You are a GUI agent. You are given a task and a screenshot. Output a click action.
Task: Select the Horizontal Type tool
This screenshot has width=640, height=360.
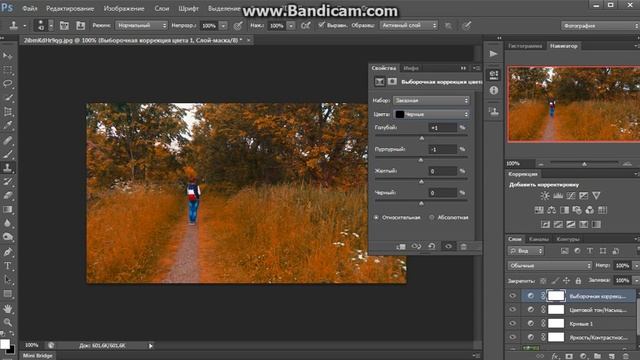pos(7,266)
